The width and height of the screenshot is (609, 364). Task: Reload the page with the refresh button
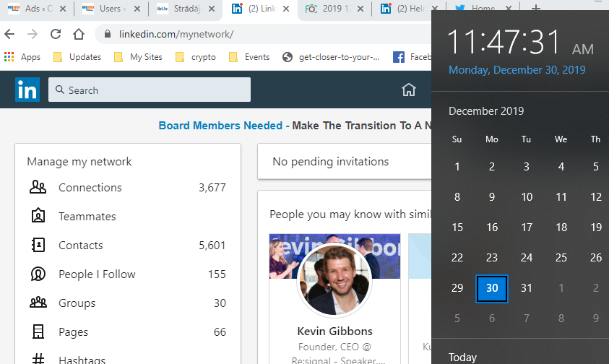tap(56, 34)
